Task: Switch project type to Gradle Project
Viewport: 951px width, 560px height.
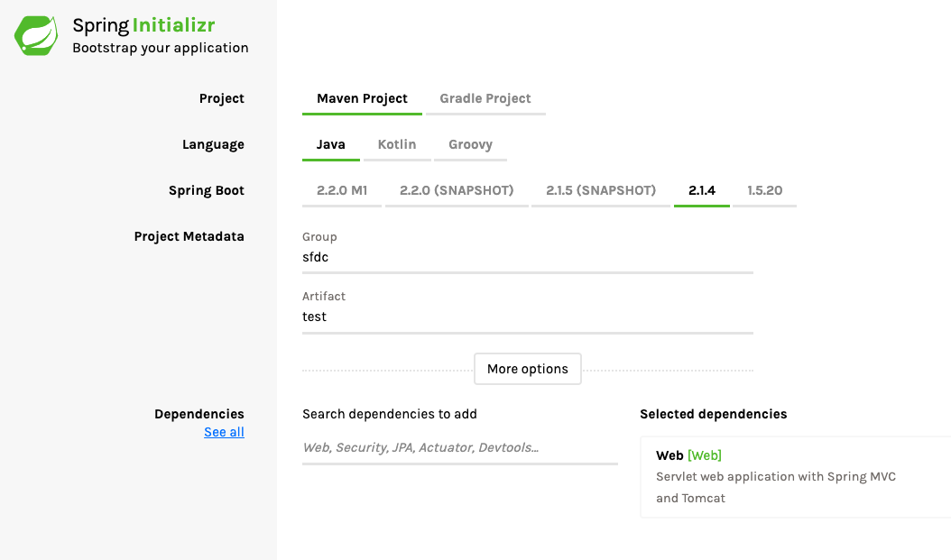Action: (485, 98)
